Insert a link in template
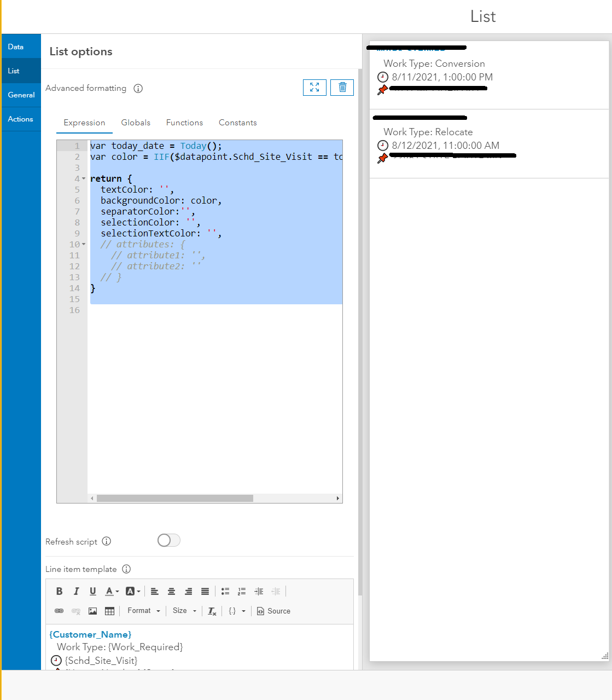Screen dimensions: 612x700 [x=59, y=611]
